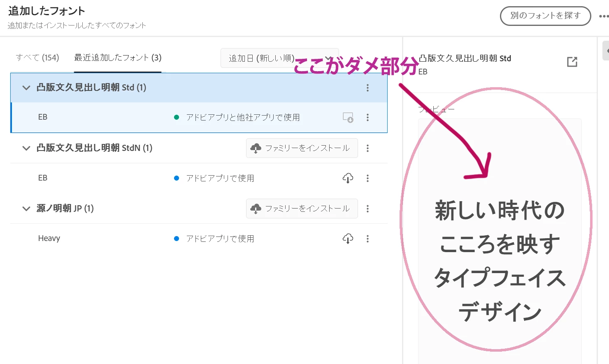Select the EB weight under 凸版文久見出し明朝 Std
The width and height of the screenshot is (609, 364).
coord(43,117)
